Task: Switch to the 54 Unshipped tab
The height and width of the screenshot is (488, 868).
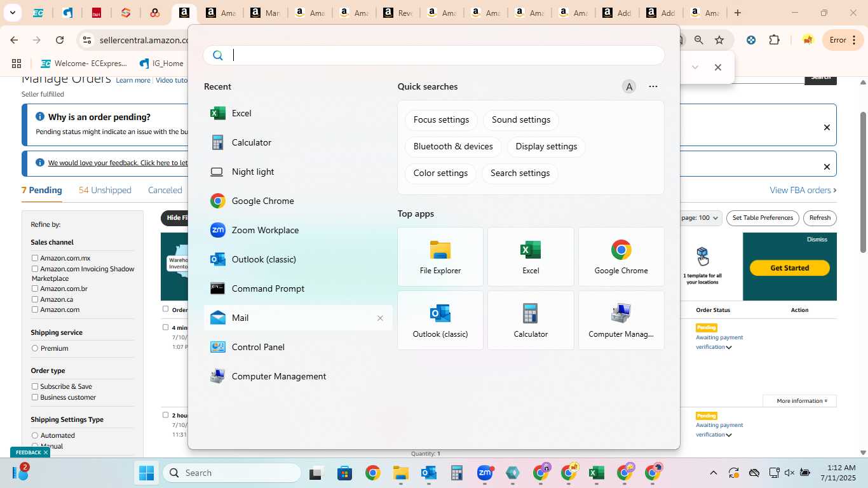Action: coord(105,190)
